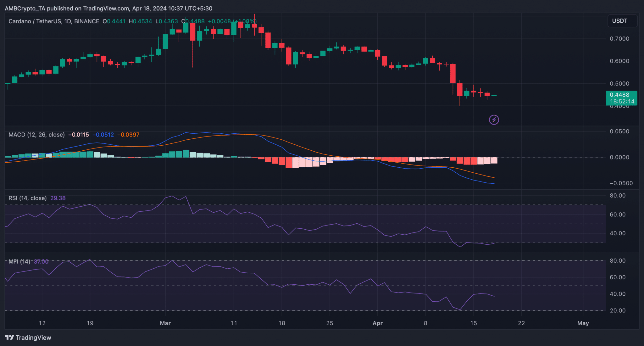Screen dimensions: 644x346
Task: Open the USDT currency selector
Action: coord(622,21)
